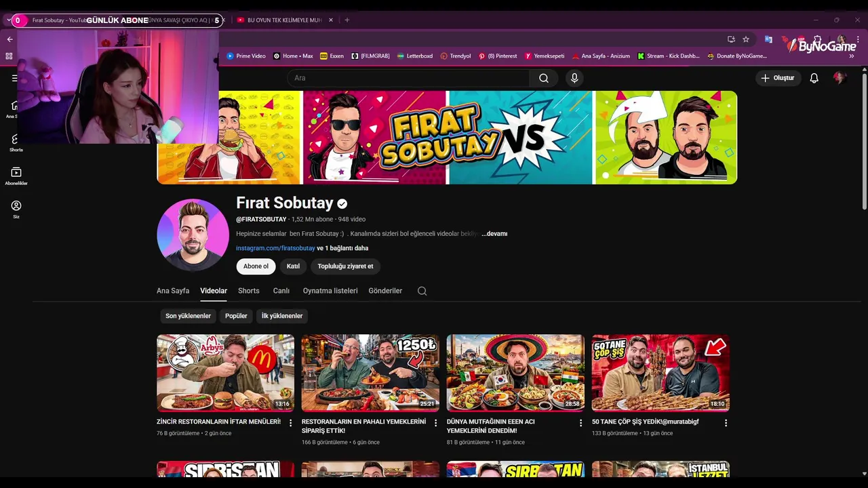The image size is (868, 488).
Task: Click the YouTube search magnifier button
Action: [544, 78]
